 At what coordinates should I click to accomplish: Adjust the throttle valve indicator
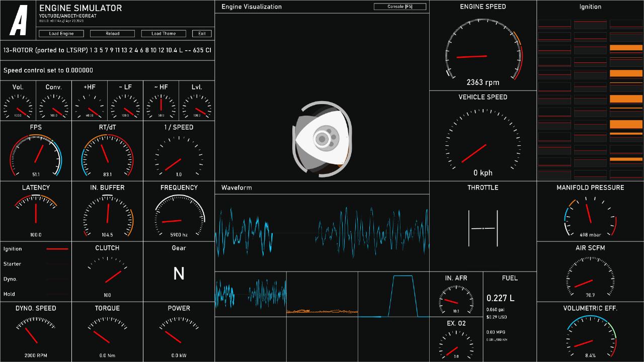tap(483, 228)
